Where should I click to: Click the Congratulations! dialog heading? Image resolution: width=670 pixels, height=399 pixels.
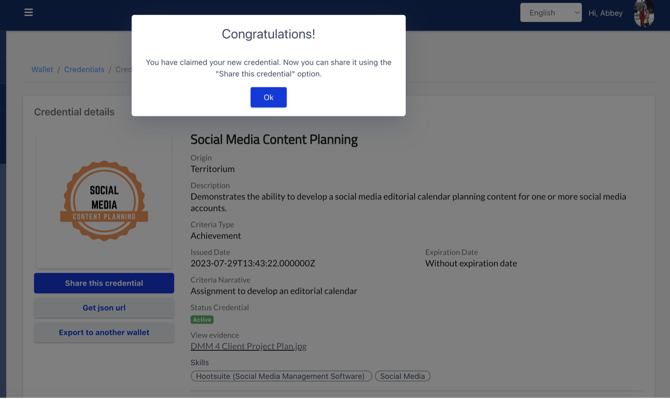coord(268,34)
